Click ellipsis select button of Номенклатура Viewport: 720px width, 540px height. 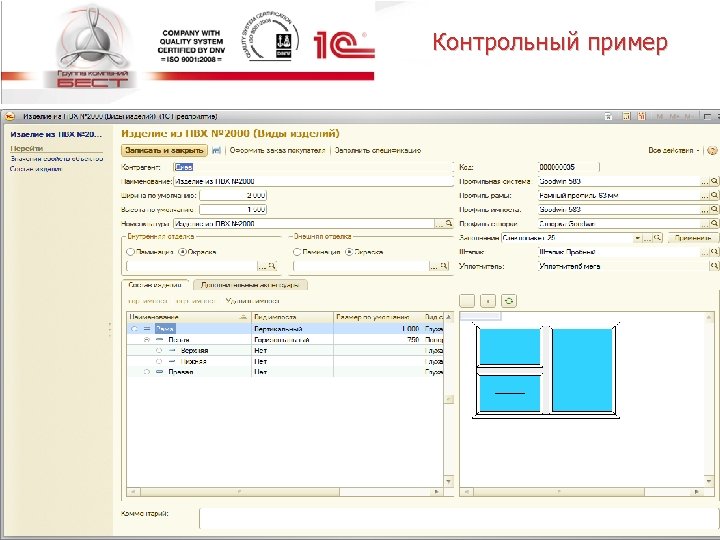click(x=439, y=224)
